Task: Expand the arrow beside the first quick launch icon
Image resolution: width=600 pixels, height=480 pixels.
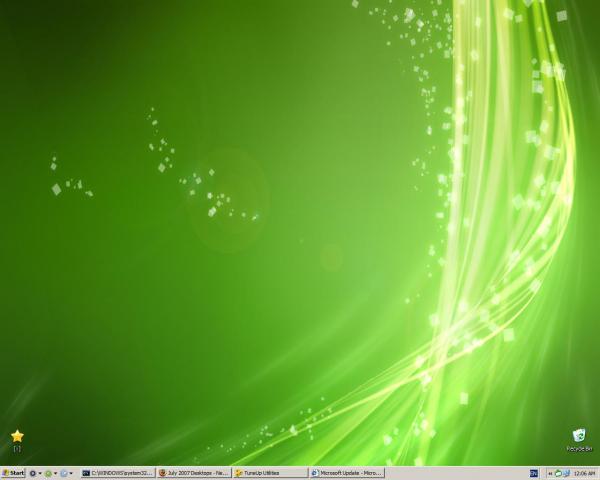Action: pos(40,473)
